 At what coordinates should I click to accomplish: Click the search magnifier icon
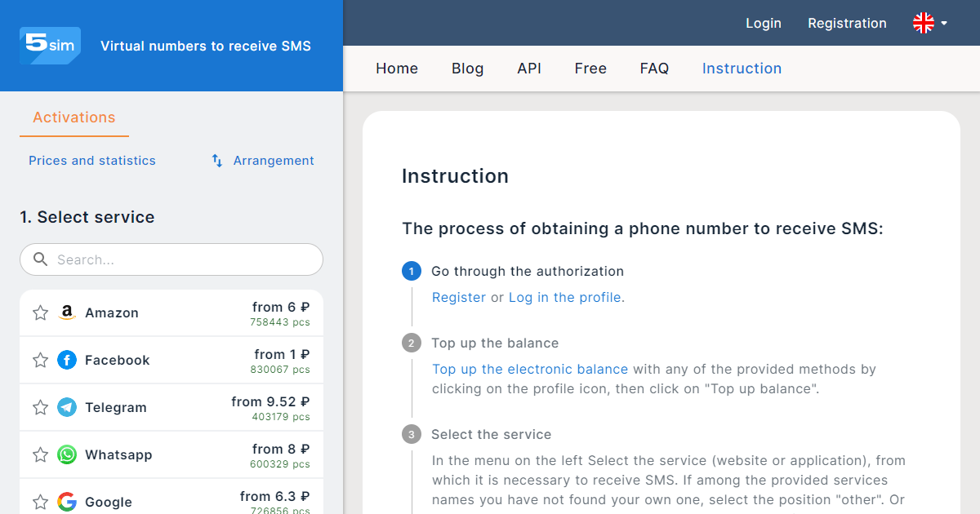pyautogui.click(x=41, y=259)
